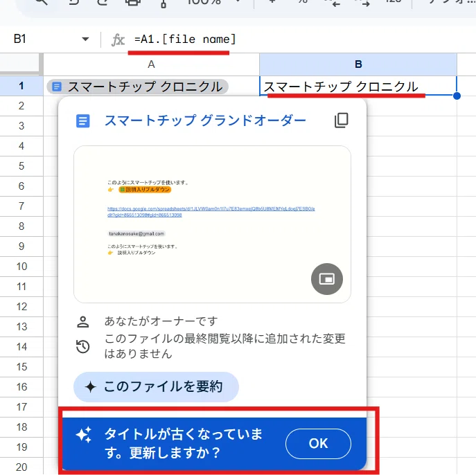The height and width of the screenshot is (475, 476).
Task: Open the スマートチップ グランドオーダー title link
Action: coord(205,120)
